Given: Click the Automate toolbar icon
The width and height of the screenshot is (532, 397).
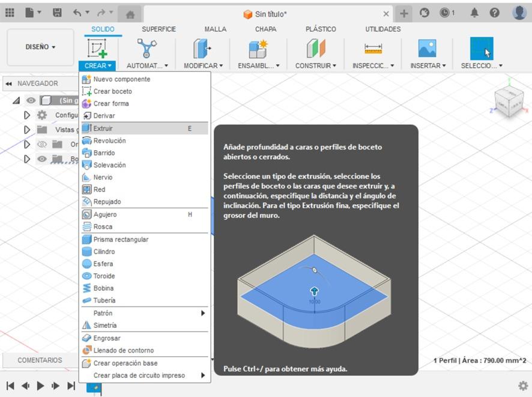Looking at the screenshot, I should tap(147, 48).
